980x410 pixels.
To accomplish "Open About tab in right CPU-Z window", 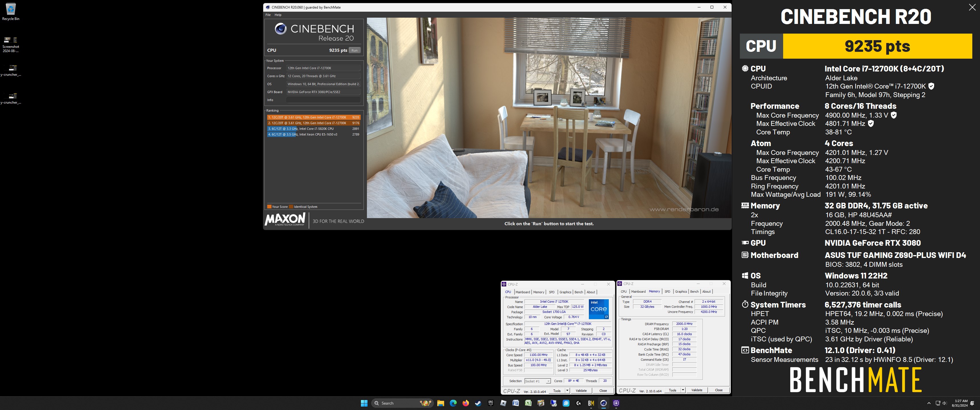I will pyautogui.click(x=707, y=292).
